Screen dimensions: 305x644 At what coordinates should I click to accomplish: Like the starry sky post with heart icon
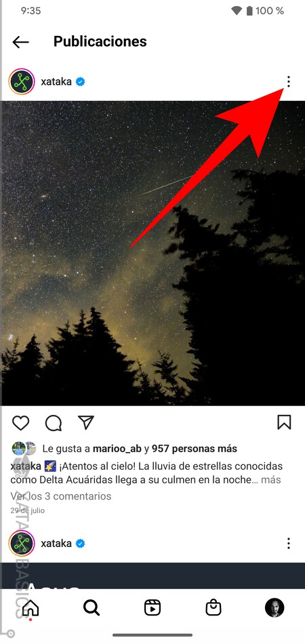[x=20, y=422]
